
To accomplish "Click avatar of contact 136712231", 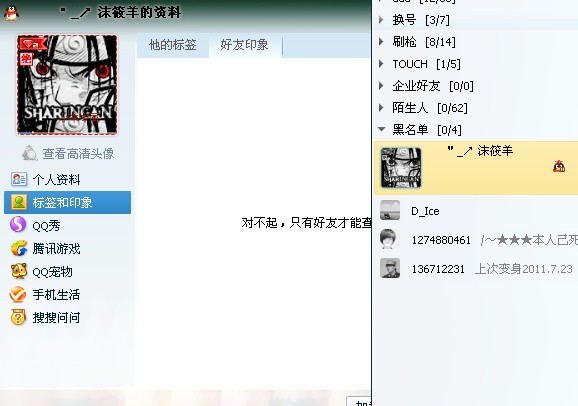I will click(390, 268).
